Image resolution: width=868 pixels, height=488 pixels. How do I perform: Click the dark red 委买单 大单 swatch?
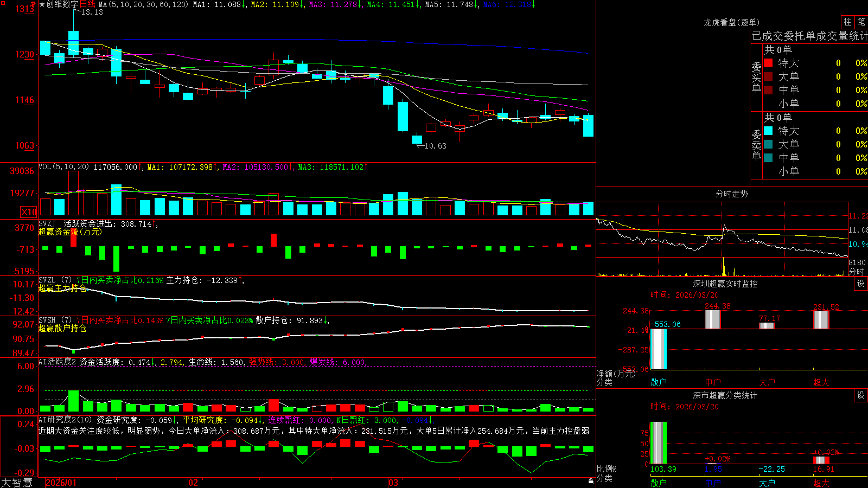(x=768, y=76)
